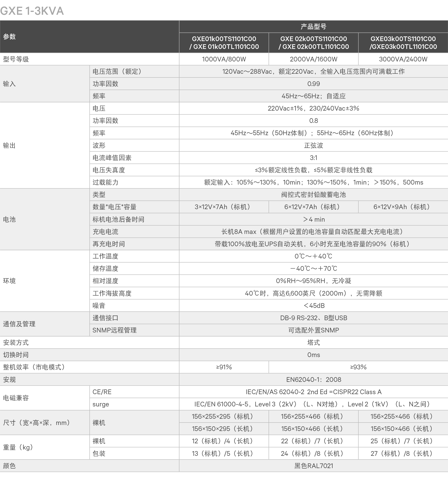The image size is (448, 492).
Task: Click the GXE 1-3KVA heading
Action: tap(32, 11)
